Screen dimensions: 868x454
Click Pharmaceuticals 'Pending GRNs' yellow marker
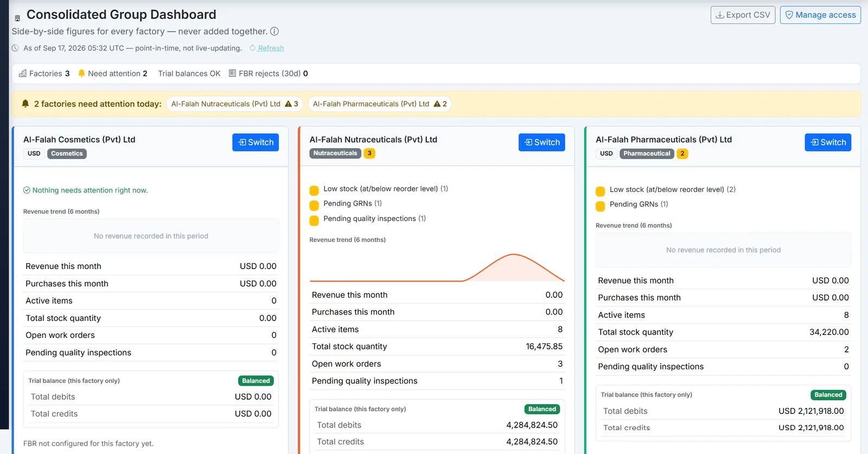point(600,206)
